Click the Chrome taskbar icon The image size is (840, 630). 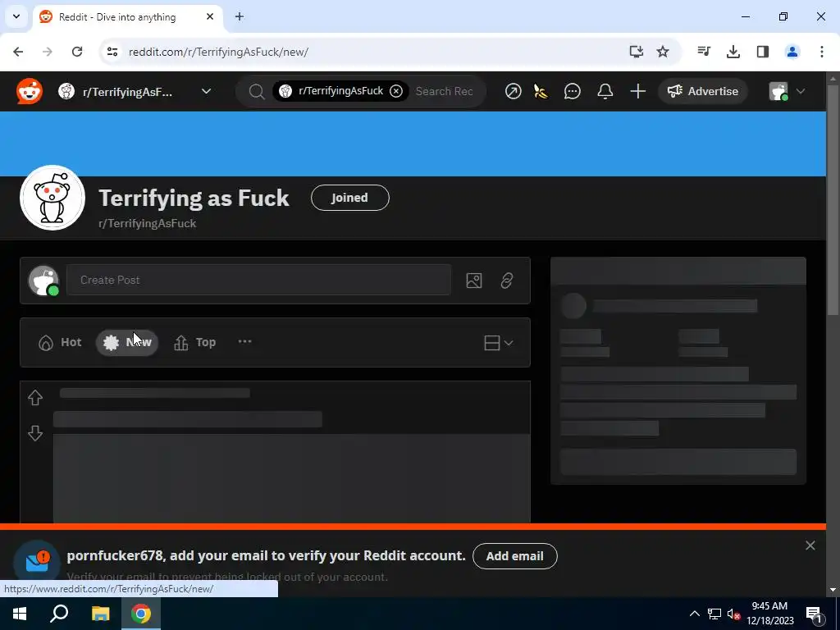[141, 614]
